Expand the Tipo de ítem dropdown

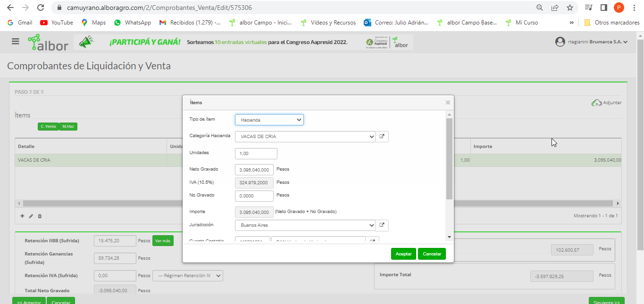tap(269, 120)
